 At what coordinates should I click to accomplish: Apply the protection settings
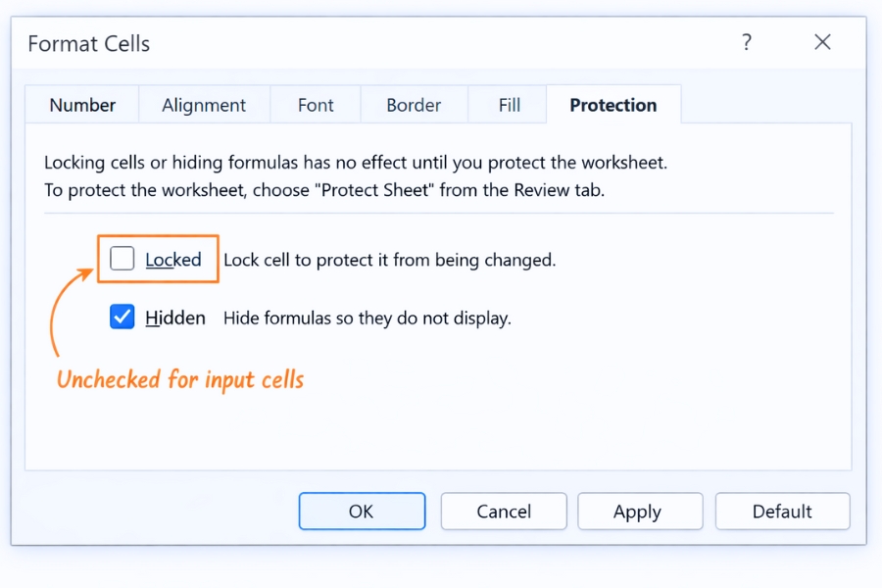coord(640,511)
